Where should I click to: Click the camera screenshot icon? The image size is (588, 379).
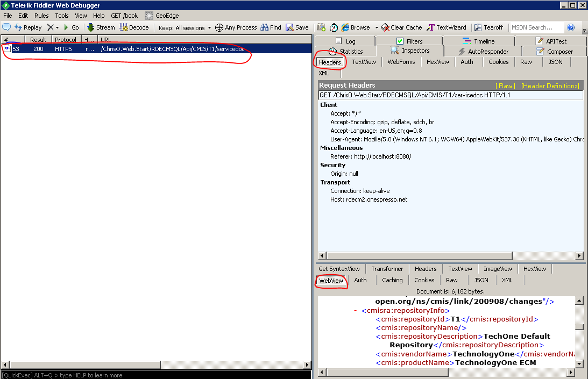pyautogui.click(x=321, y=27)
